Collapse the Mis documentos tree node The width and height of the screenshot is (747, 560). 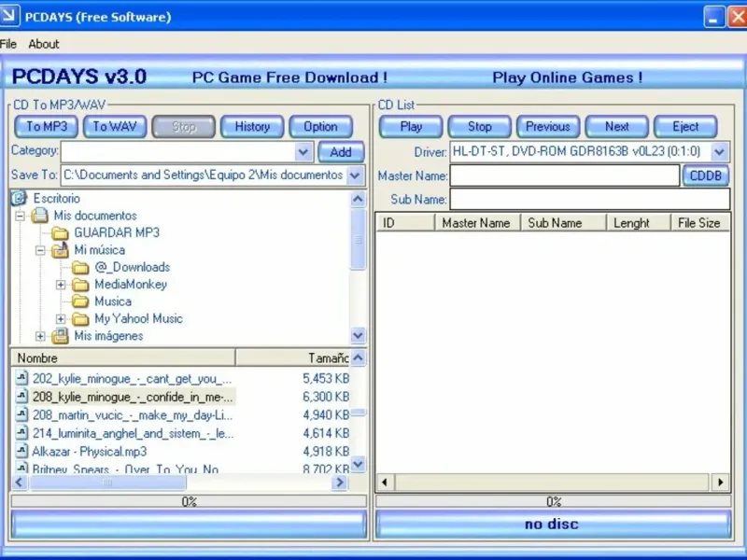point(20,216)
